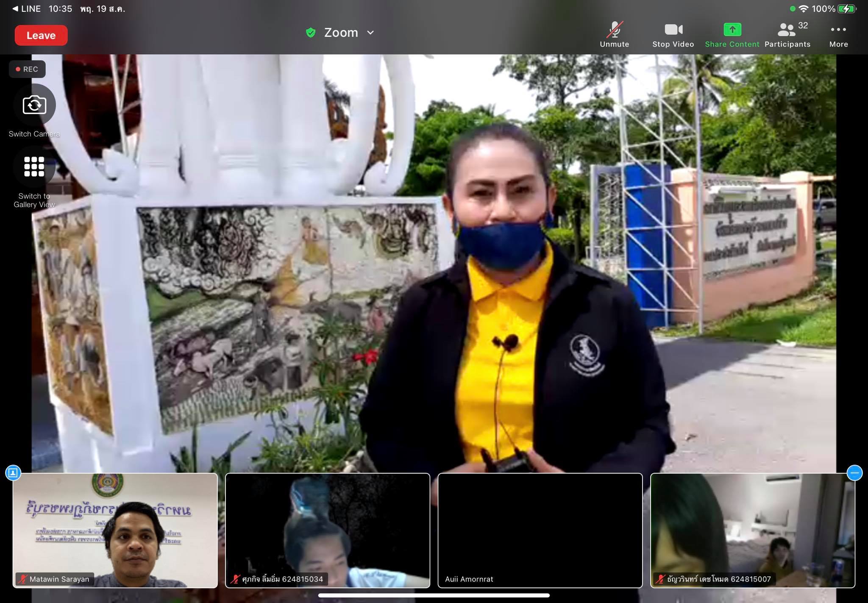
Task: Select participant 624815034 video thumbnail
Action: (x=328, y=530)
